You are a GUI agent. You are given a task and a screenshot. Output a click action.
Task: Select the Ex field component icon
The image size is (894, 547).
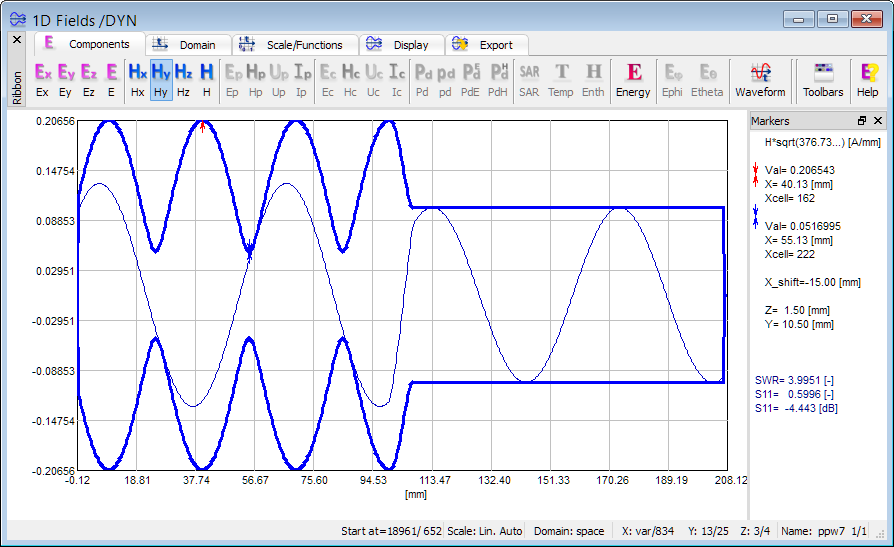[x=42, y=80]
